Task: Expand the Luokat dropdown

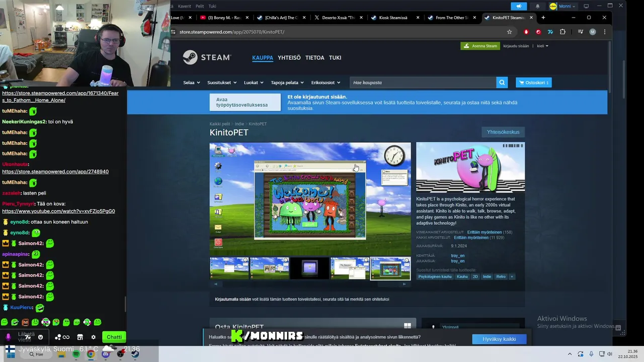Action: [254, 82]
